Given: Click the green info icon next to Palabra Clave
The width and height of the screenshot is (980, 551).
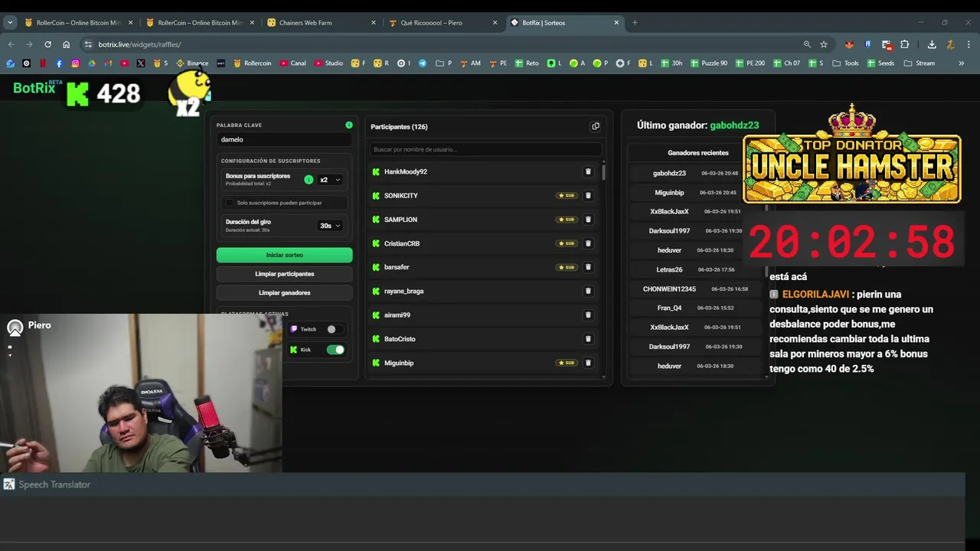Looking at the screenshot, I should tap(349, 125).
